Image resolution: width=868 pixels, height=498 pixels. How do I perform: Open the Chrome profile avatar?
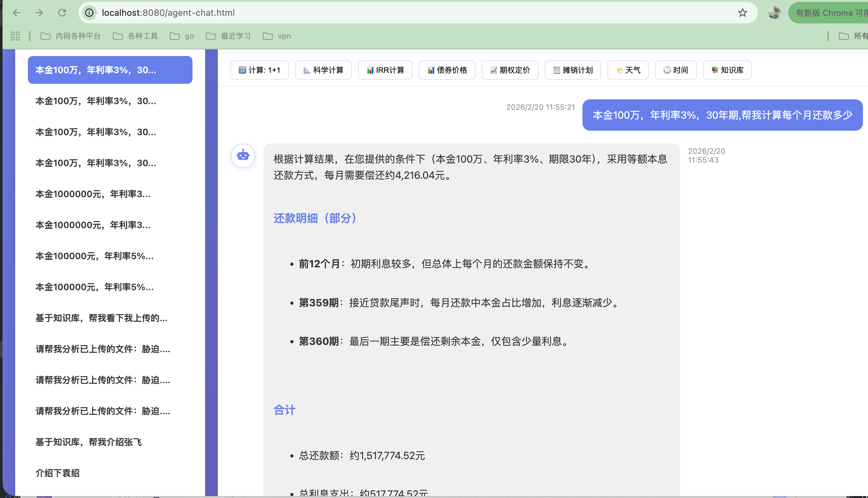tap(774, 13)
